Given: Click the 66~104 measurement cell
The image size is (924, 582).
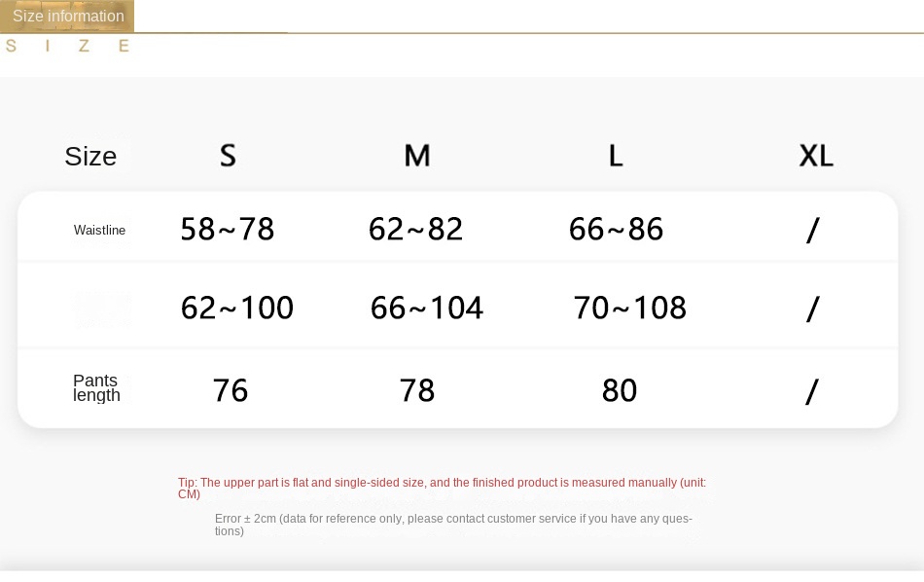Looking at the screenshot, I should click(x=427, y=309).
